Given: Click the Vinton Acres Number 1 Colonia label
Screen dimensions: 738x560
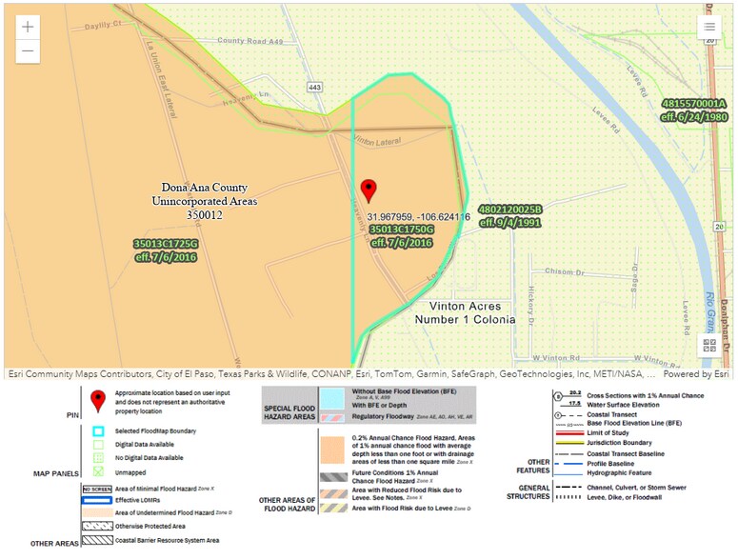Looking at the screenshot, I should coord(465,312).
